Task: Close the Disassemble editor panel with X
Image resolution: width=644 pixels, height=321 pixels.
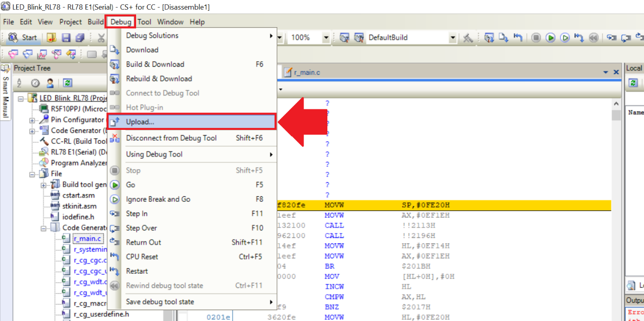Action: click(616, 72)
